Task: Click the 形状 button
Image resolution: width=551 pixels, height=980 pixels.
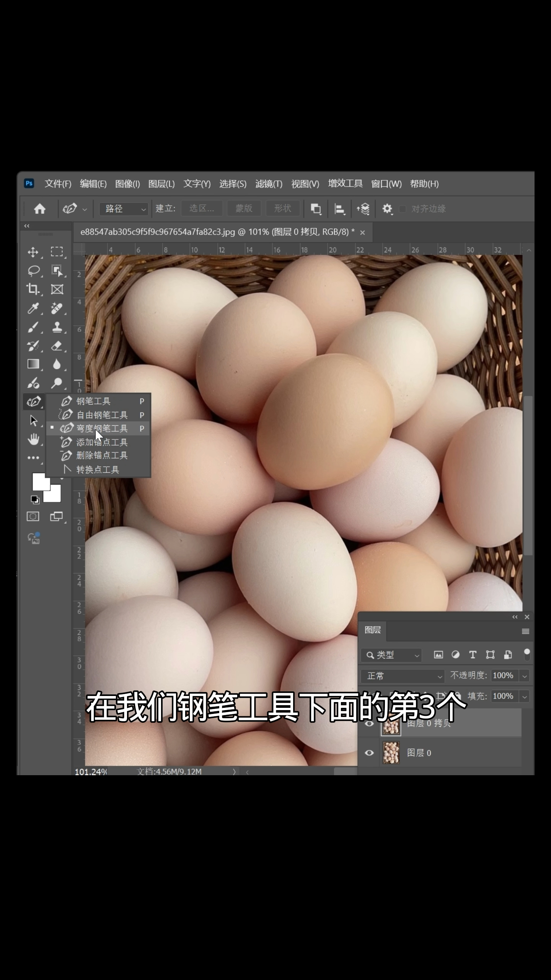Action: [283, 209]
